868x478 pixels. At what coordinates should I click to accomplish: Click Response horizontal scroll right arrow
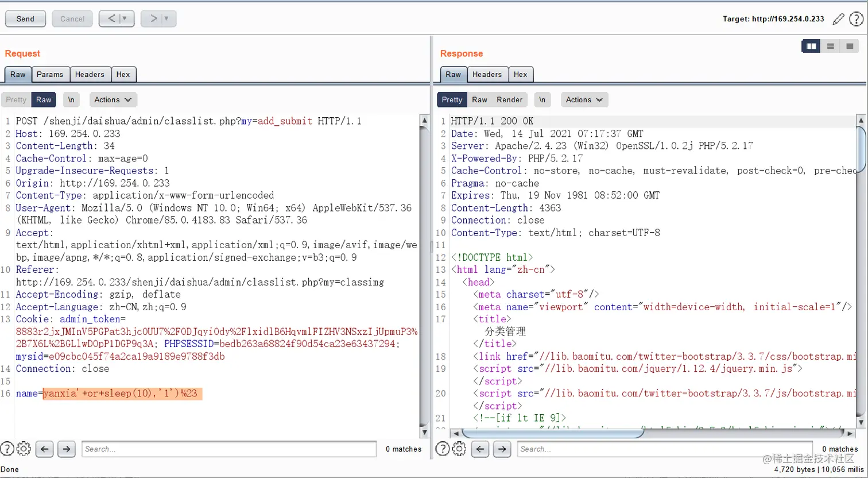(x=850, y=434)
